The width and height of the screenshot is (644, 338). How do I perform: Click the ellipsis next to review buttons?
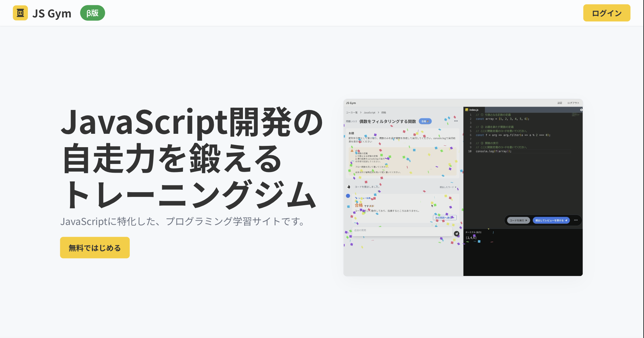576,220
